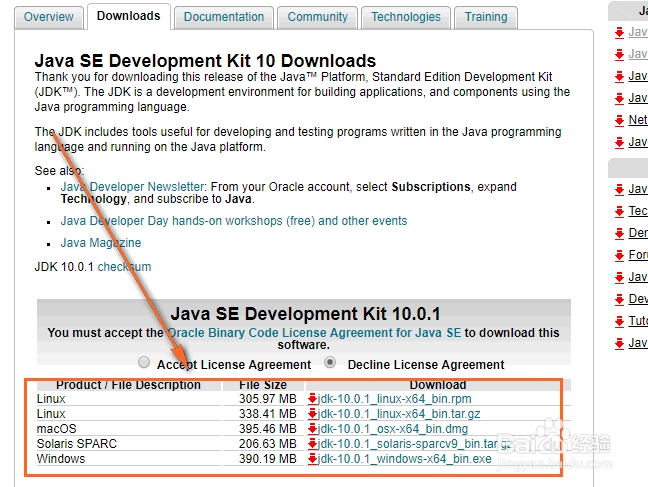Click the red arrow icon next to sidebar 'Net' link
648x487 pixels.
[619, 120]
